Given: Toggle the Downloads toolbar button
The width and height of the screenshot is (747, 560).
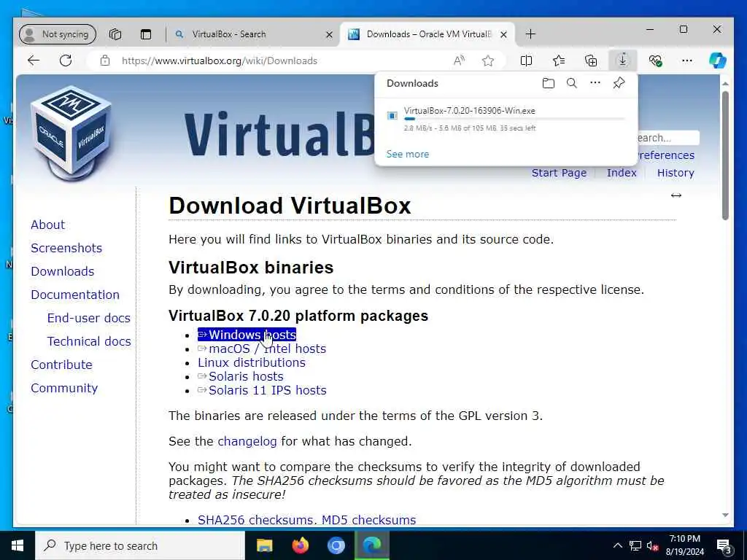Looking at the screenshot, I should (x=623, y=61).
